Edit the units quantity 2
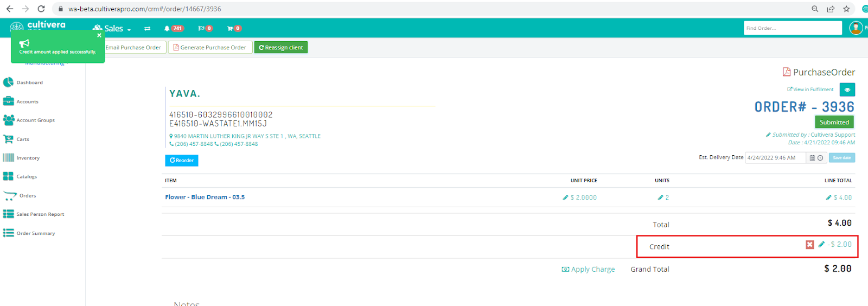The height and width of the screenshot is (306, 868). pyautogui.click(x=663, y=197)
